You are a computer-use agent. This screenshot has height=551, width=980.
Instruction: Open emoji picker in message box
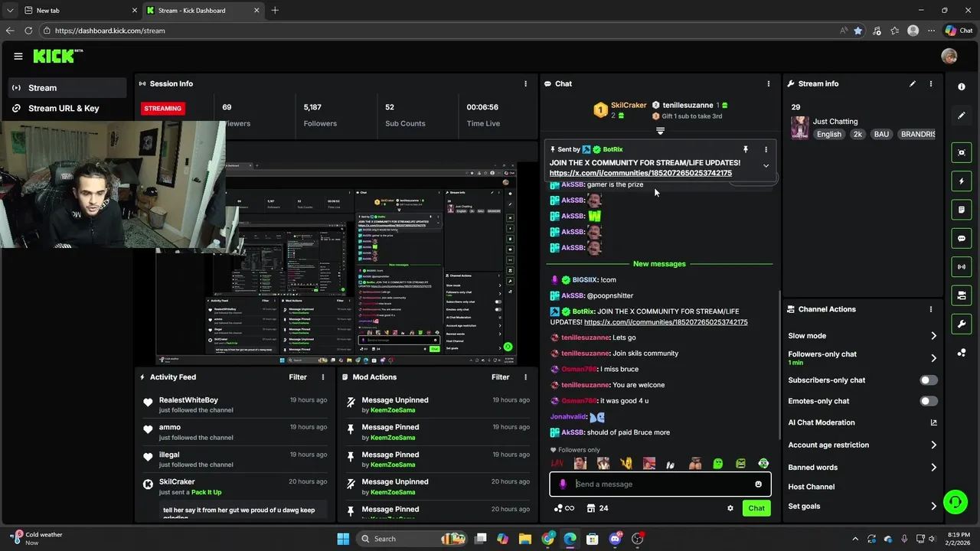(758, 484)
